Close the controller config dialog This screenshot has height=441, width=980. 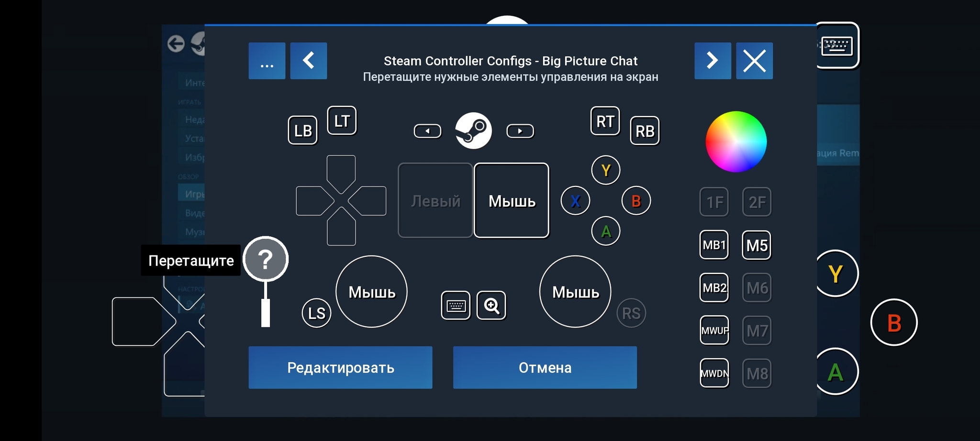[754, 61]
